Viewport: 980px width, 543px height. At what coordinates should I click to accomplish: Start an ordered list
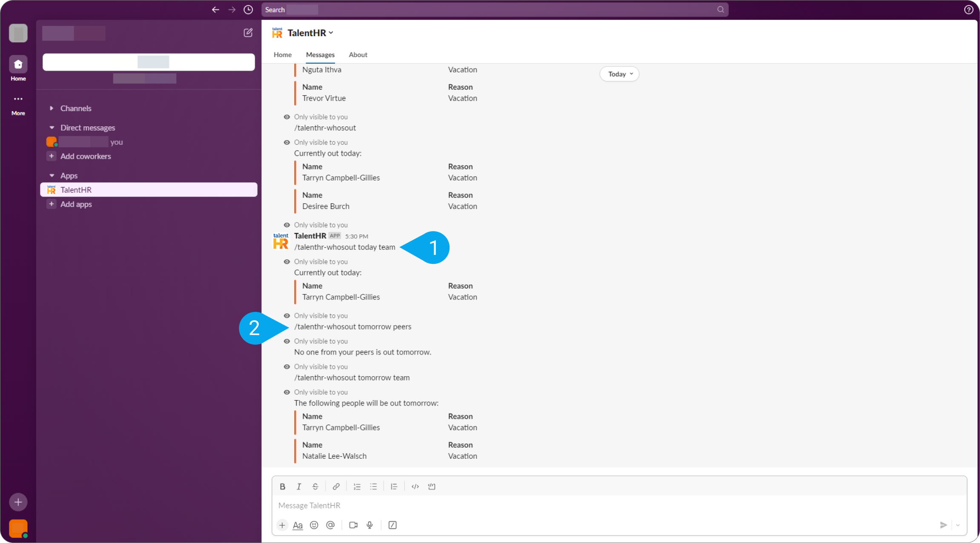pos(357,486)
